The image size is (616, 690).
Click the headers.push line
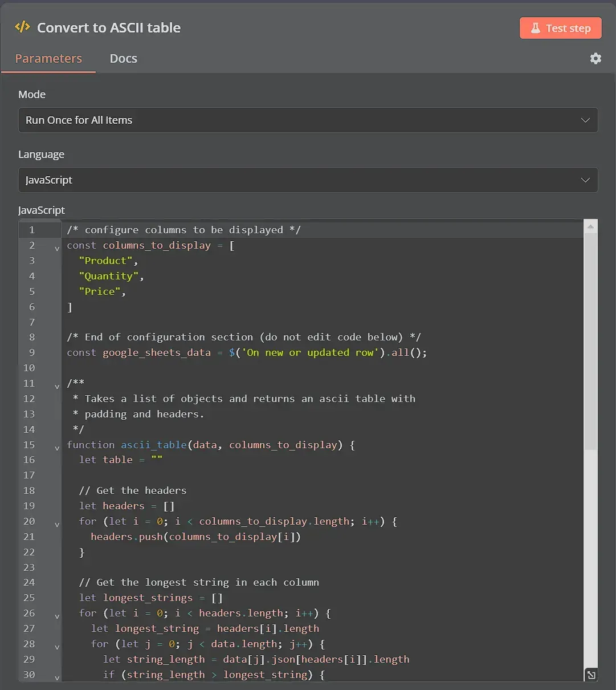(195, 537)
